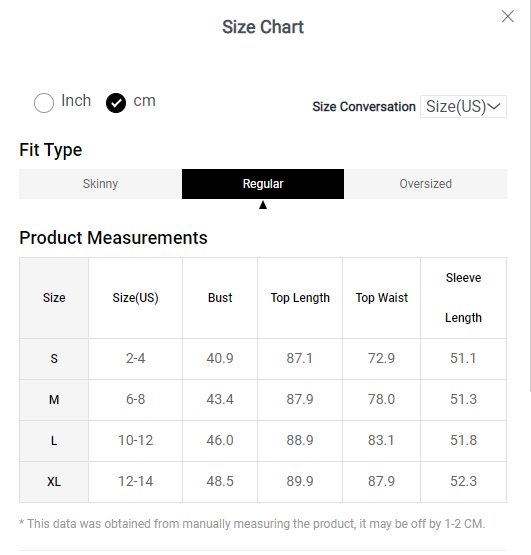531x555 pixels.
Task: Click the Size Conversation label
Action: (364, 107)
